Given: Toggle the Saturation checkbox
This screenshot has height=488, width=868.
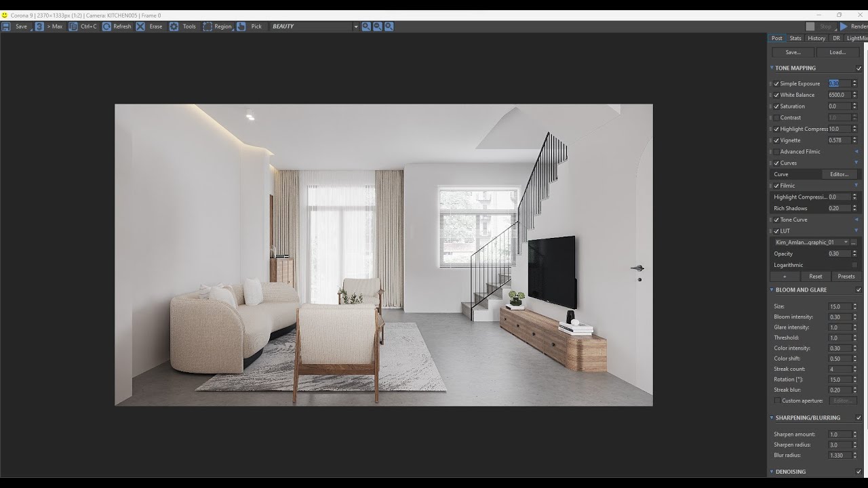Looking at the screenshot, I should click(776, 106).
